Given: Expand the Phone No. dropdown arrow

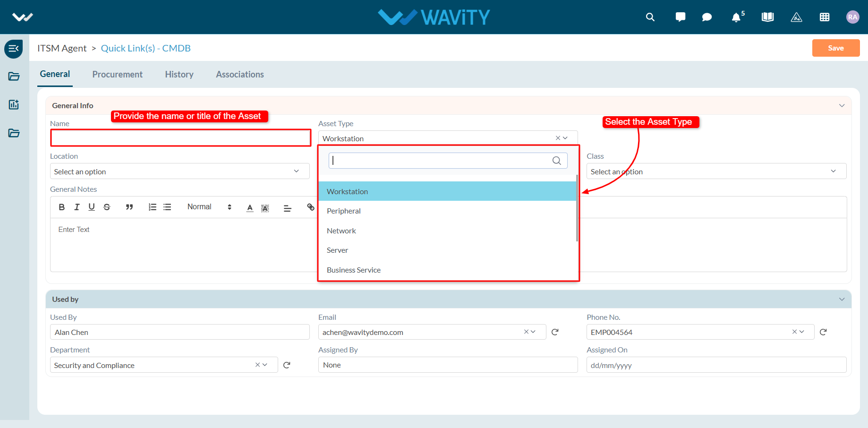Looking at the screenshot, I should [x=801, y=332].
